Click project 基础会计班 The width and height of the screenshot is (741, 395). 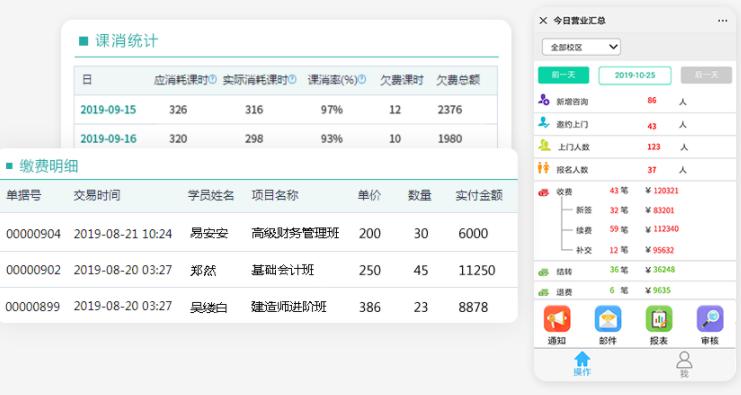click(283, 270)
